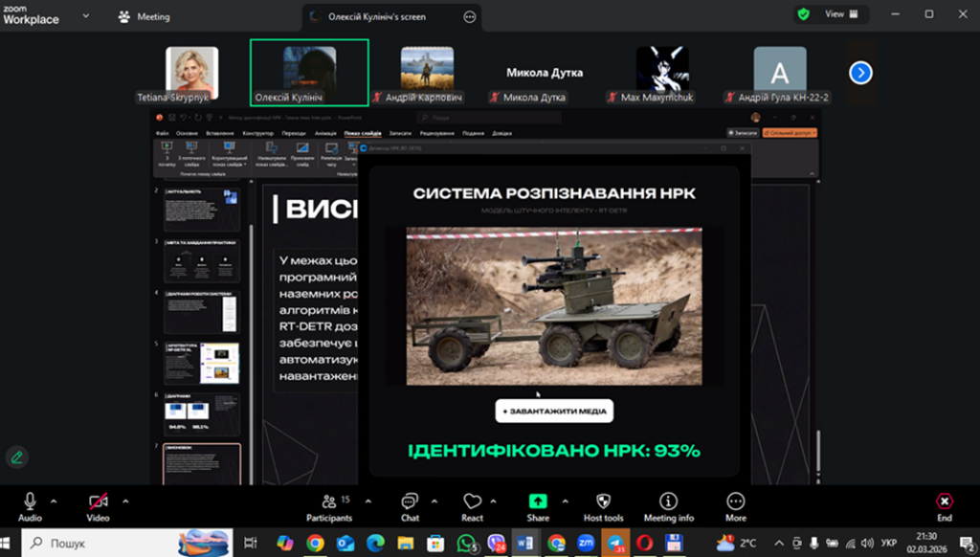Select Tetiana Skrypnyk's video thumbnail

pyautogui.click(x=191, y=71)
